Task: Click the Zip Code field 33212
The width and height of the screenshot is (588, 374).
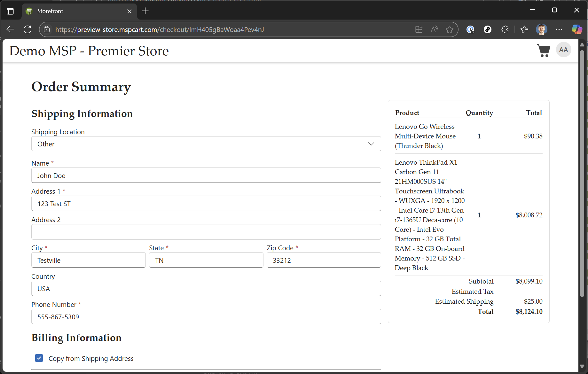Action: click(324, 260)
